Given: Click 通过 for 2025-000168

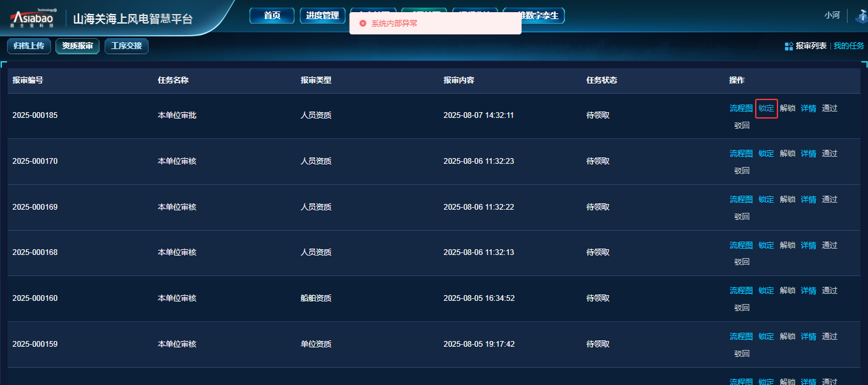Looking at the screenshot, I should click(830, 245).
